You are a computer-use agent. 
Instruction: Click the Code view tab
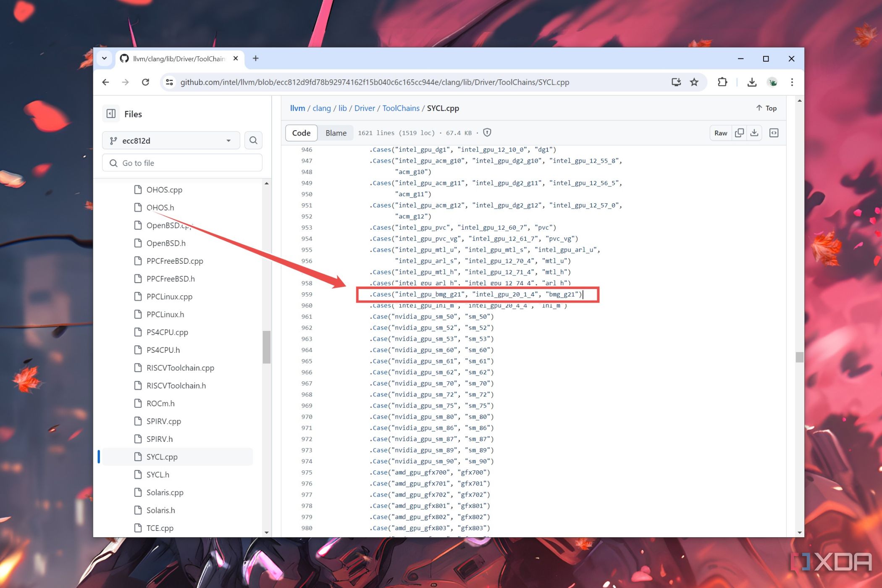pyautogui.click(x=301, y=133)
